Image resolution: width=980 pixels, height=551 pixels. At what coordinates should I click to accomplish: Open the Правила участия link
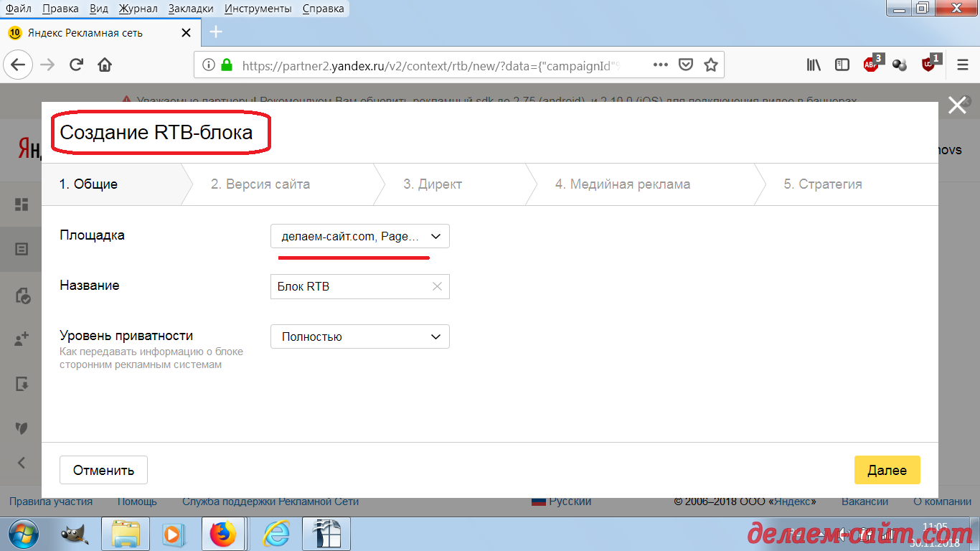point(51,501)
